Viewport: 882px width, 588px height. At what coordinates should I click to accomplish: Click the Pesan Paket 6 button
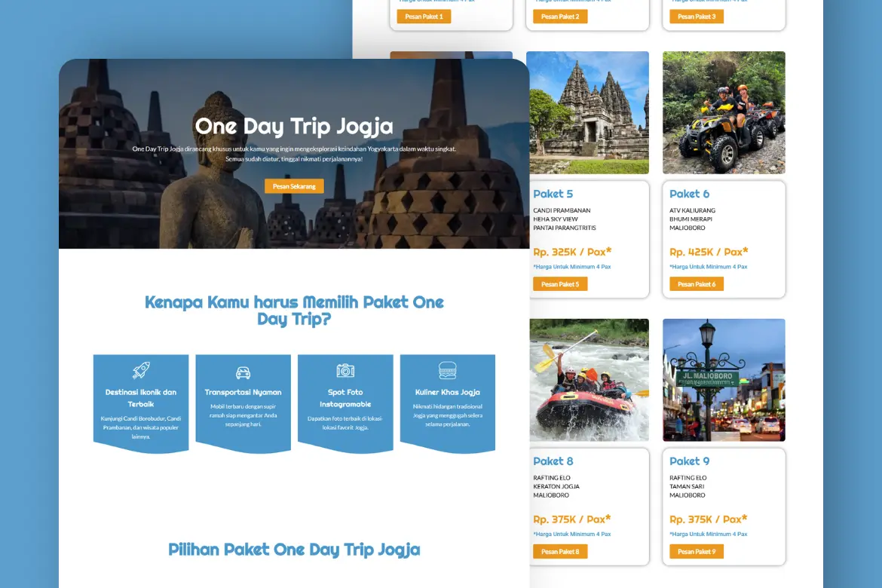[697, 284]
